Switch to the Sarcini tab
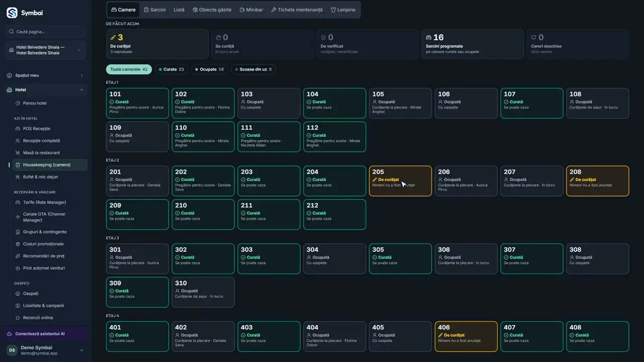The height and width of the screenshot is (362, 644). (154, 10)
